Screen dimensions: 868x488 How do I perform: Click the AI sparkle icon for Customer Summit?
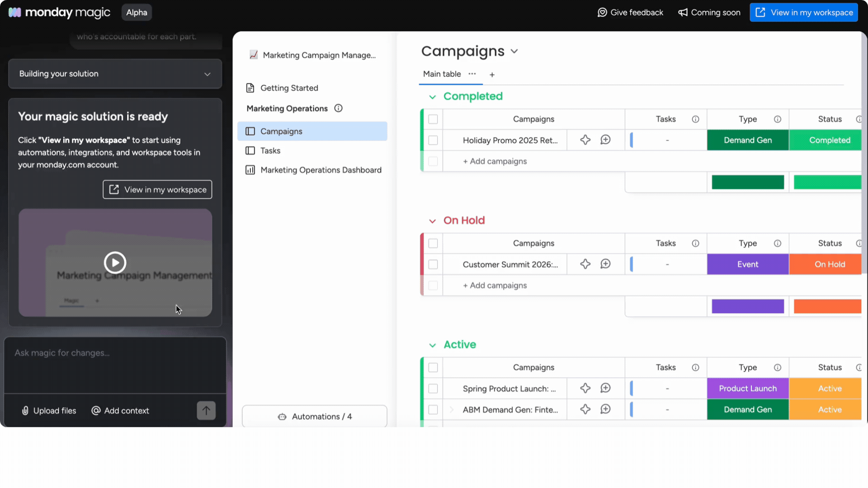[x=585, y=264]
